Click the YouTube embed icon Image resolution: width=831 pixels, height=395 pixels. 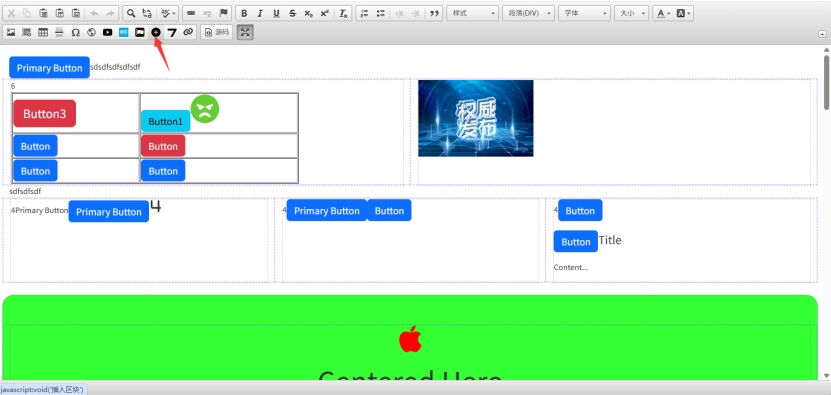108,32
